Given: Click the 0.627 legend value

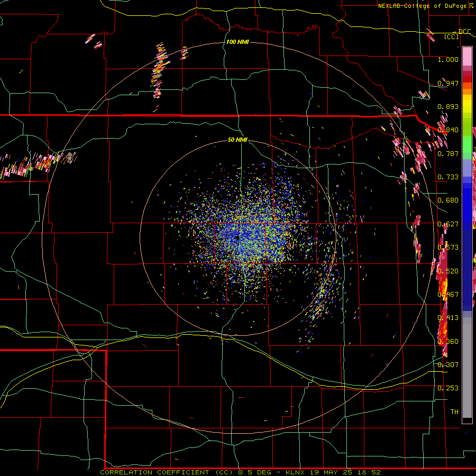Looking at the screenshot, I should pos(448,224).
